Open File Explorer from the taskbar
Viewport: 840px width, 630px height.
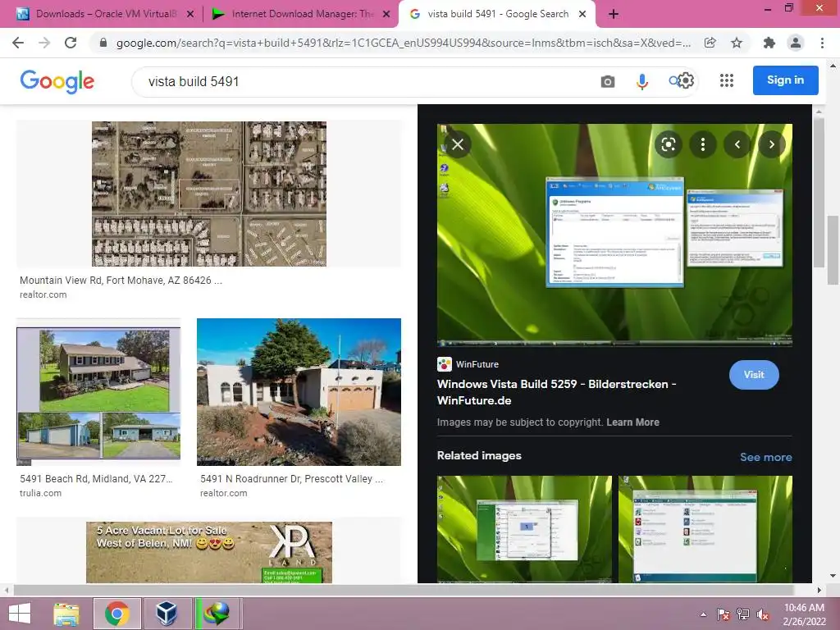pyautogui.click(x=66, y=614)
